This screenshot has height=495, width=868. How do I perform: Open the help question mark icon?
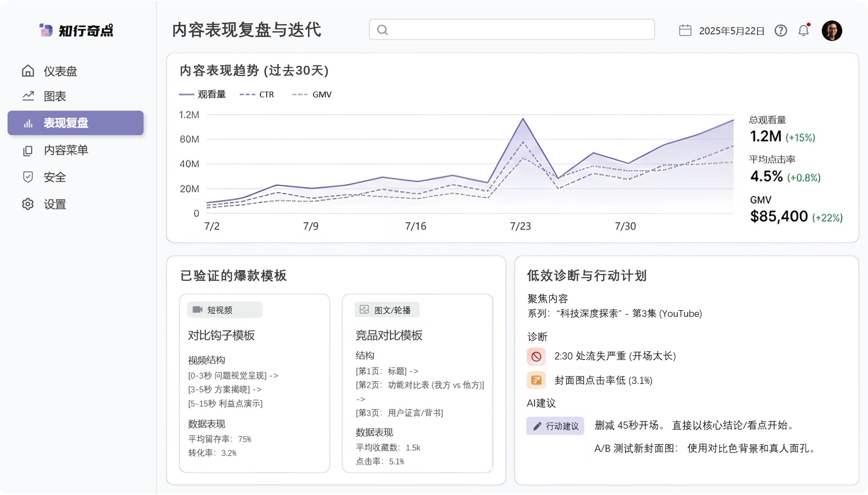[x=780, y=30]
